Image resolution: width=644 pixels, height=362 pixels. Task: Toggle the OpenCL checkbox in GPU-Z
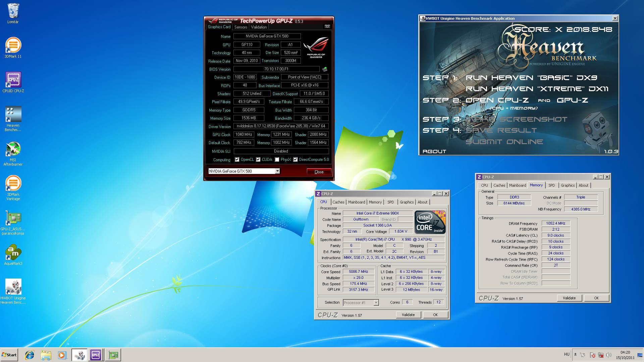pos(237,160)
